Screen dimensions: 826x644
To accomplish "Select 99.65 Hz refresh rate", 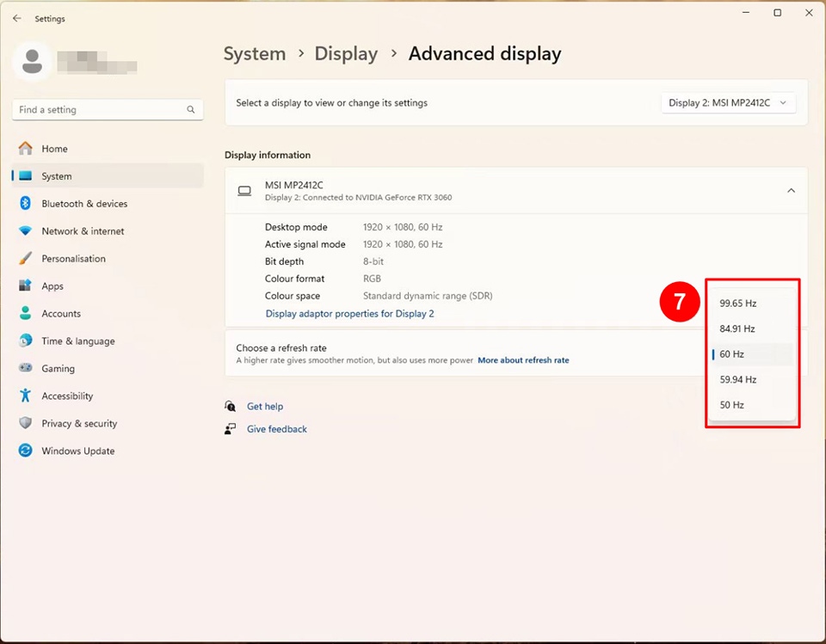I will tap(752, 304).
